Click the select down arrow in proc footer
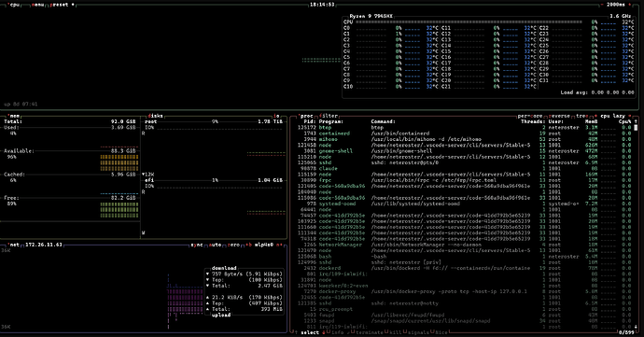 click(x=323, y=332)
